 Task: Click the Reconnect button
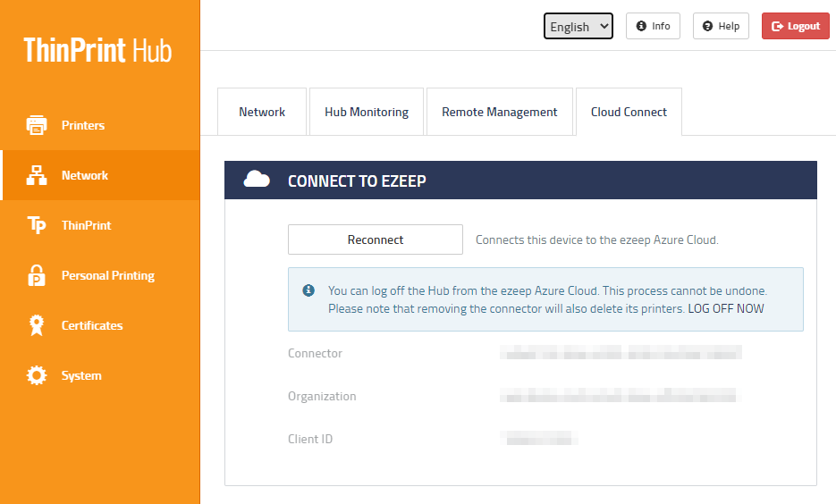pos(376,239)
